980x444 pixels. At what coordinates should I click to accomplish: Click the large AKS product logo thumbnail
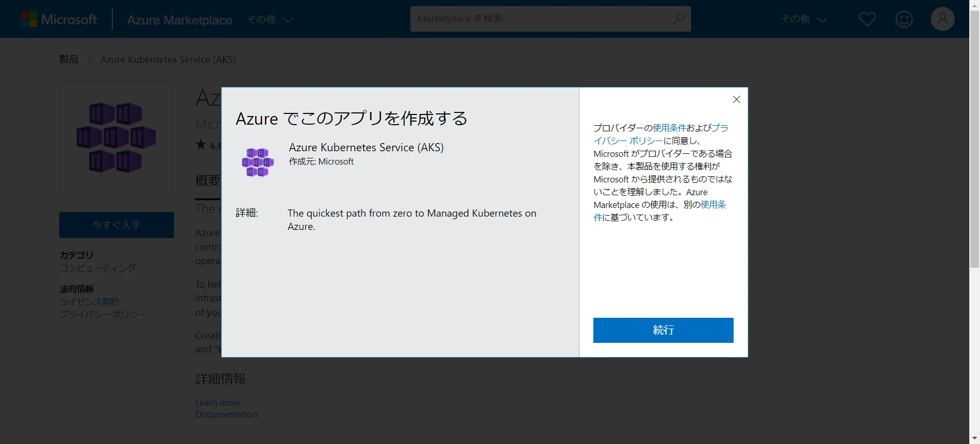click(116, 137)
